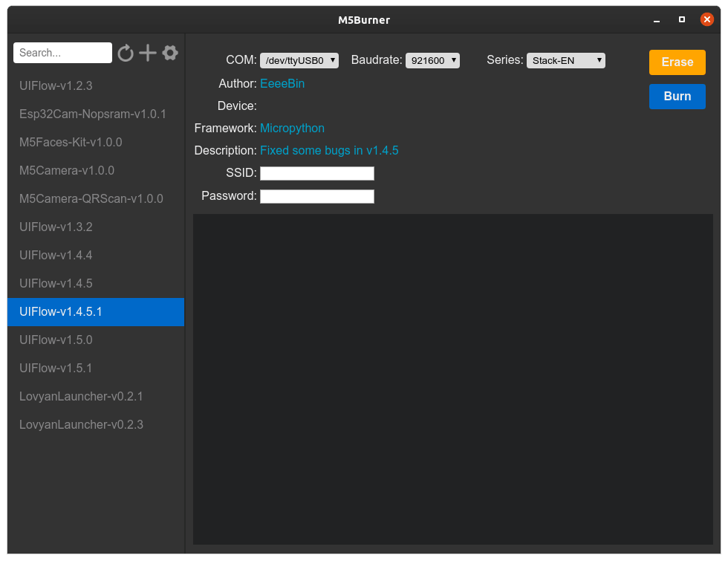This screenshot has height=561, width=728.
Task: Select M5Camera-v1.0.0 firmware
Action: point(96,171)
